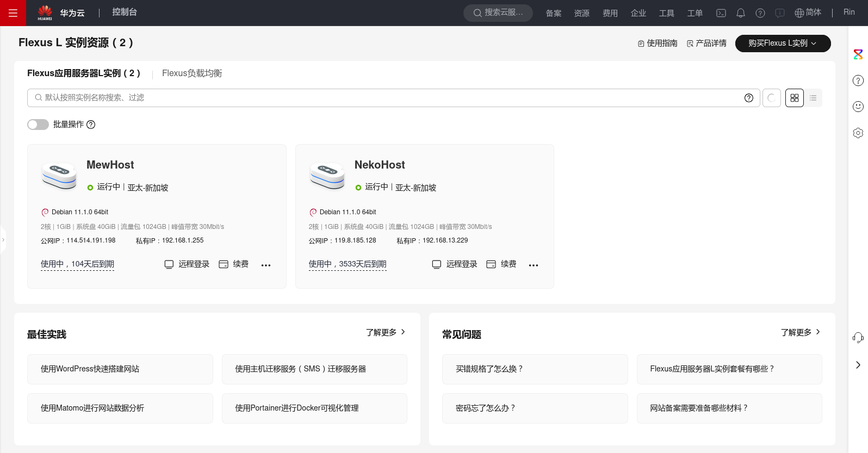Screen dimensions: 868x453
Task: Click the refresh instances icon
Action: (x=771, y=98)
